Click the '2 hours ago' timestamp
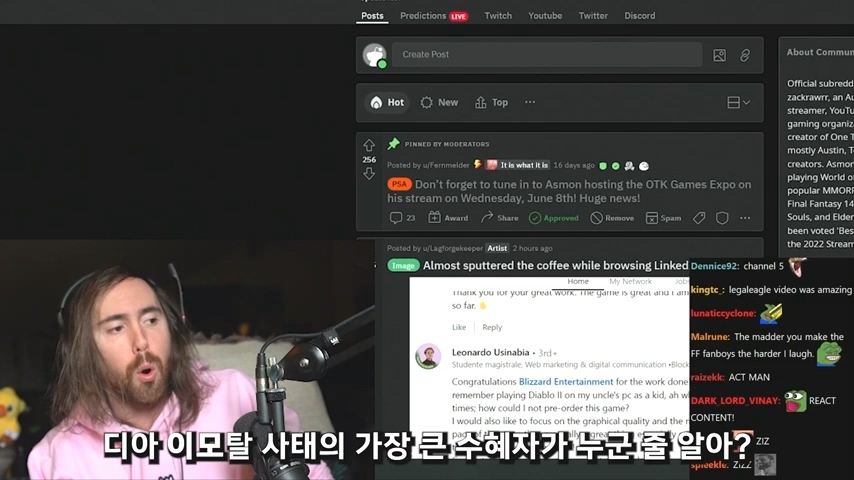Image resolution: width=854 pixels, height=480 pixels. (x=532, y=248)
